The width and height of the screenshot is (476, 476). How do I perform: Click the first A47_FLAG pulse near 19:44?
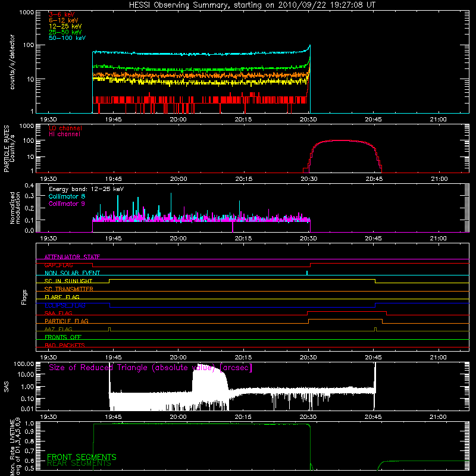click(x=109, y=330)
